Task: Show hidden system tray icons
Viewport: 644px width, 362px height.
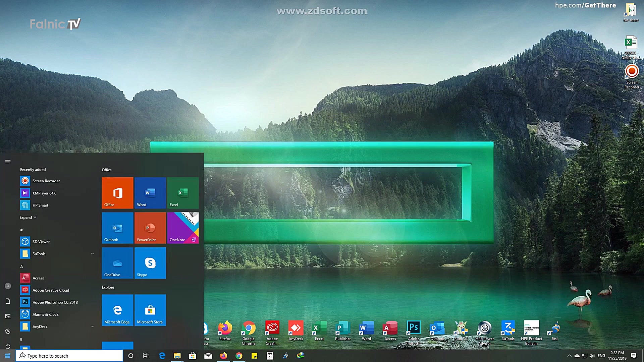Action: pos(569,356)
